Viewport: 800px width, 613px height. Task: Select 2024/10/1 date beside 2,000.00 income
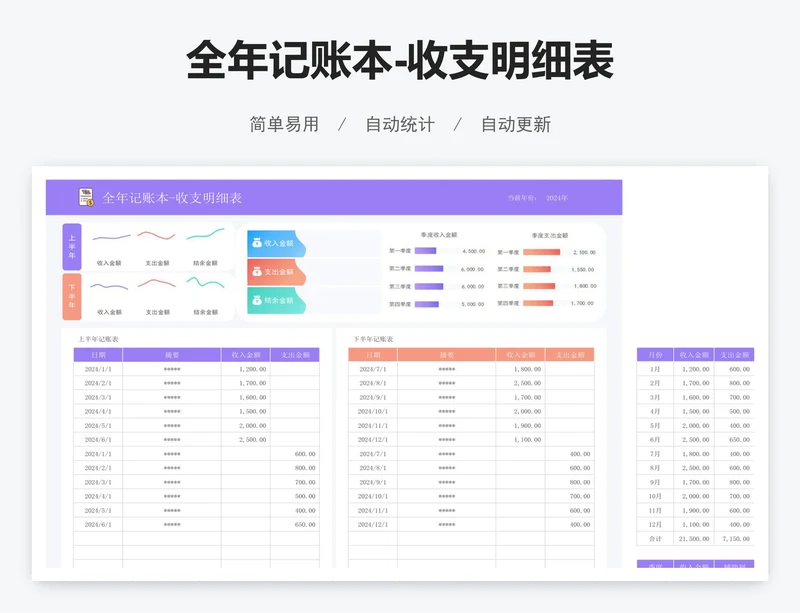pyautogui.click(x=373, y=411)
